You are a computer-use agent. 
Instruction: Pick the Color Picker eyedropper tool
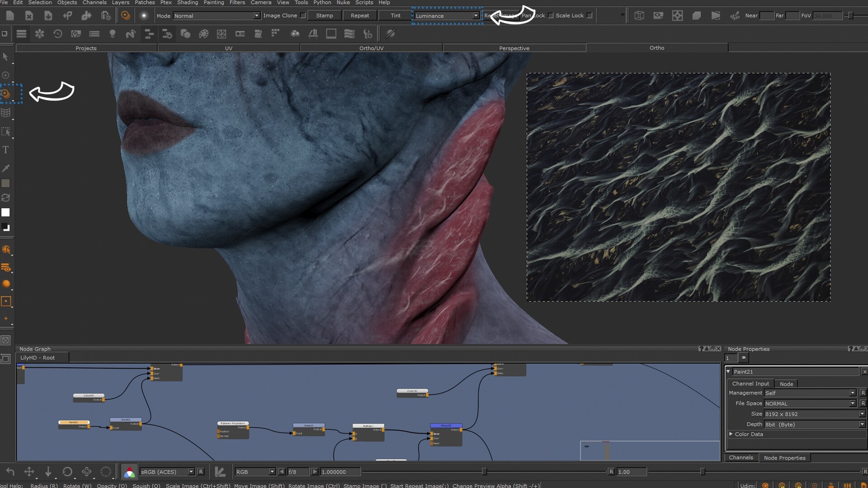click(5, 169)
